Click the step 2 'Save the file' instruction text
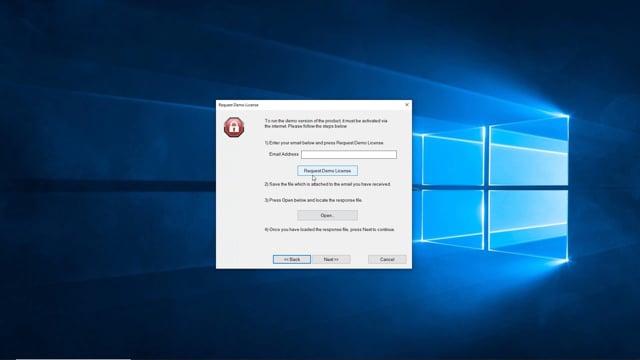 (x=327, y=184)
